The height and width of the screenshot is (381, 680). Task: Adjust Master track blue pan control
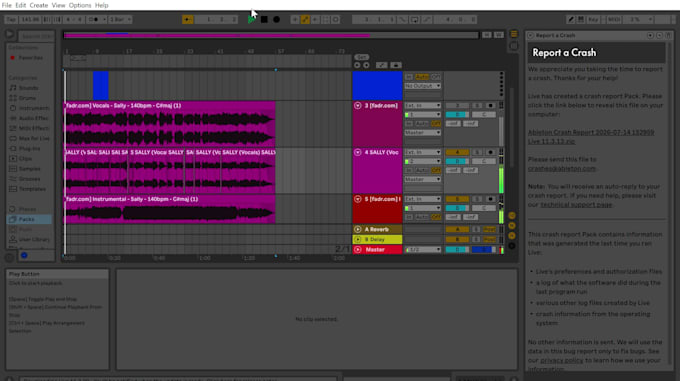tap(484, 250)
